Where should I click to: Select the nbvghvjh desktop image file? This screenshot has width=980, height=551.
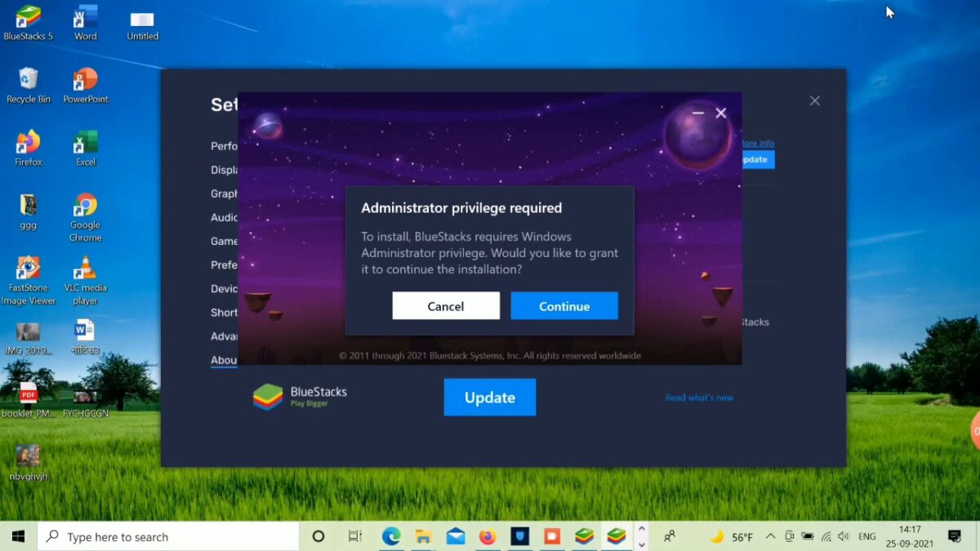click(28, 463)
